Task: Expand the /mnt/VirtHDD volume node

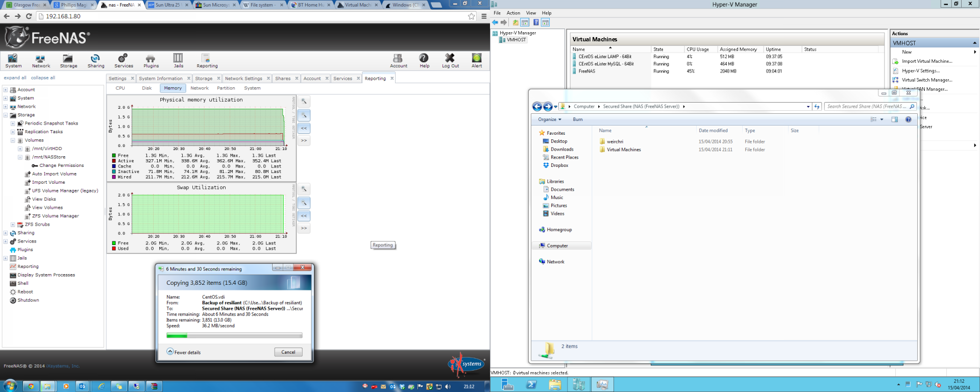Action: [x=20, y=149]
